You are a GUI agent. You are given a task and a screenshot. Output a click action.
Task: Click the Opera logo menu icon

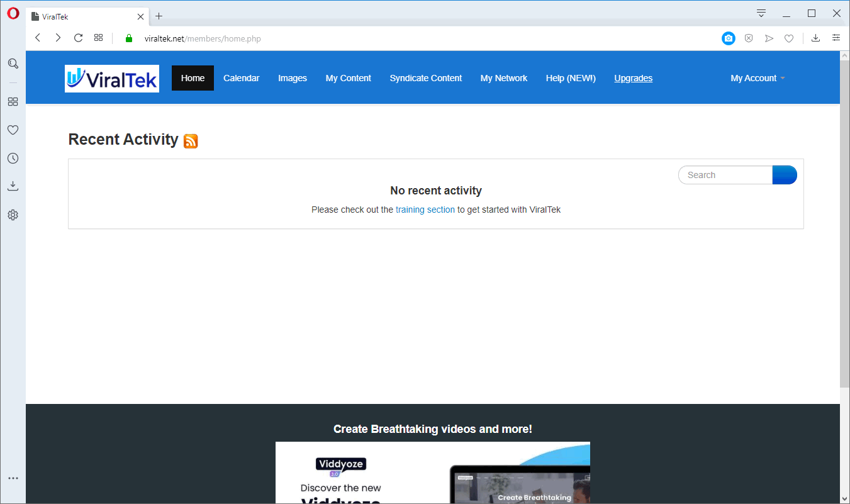point(13,13)
